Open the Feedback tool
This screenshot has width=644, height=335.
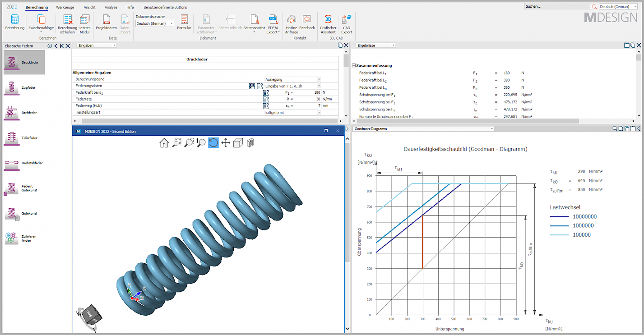(307, 22)
